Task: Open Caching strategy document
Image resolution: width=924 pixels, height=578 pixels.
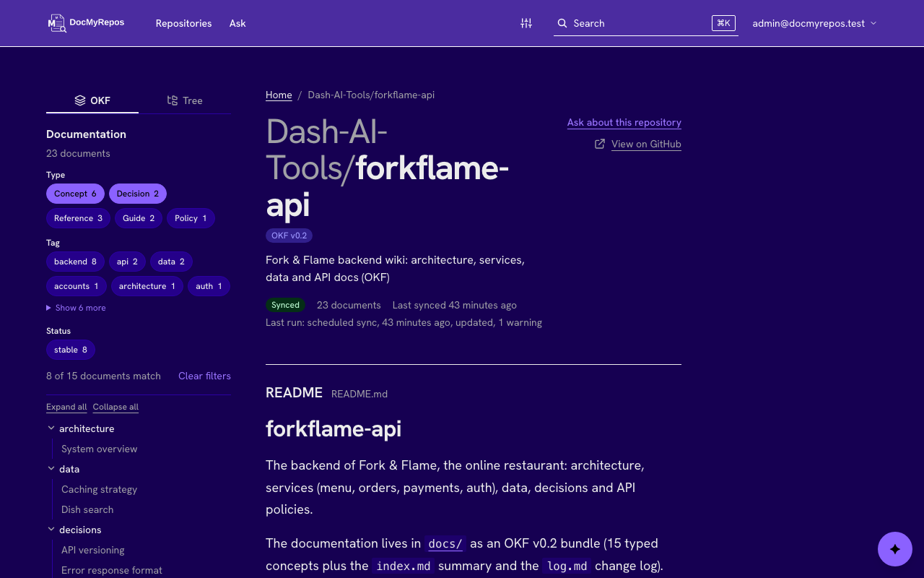Action: (100, 489)
